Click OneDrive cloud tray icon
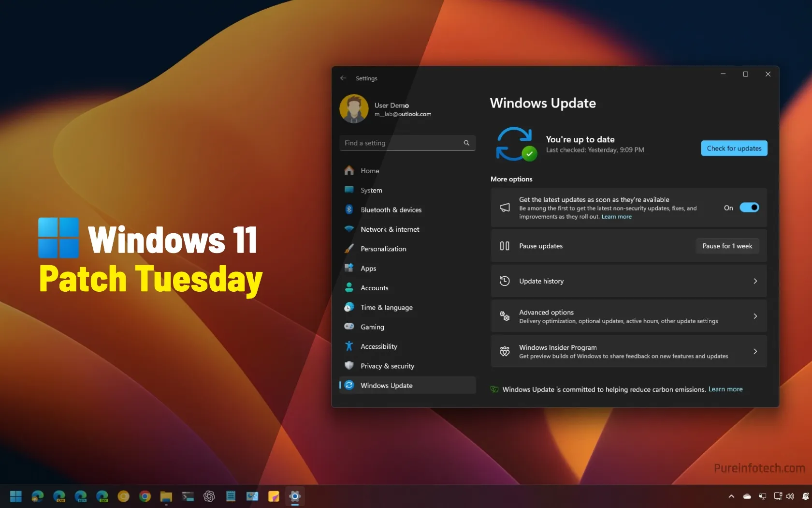The height and width of the screenshot is (508, 812). tap(747, 496)
